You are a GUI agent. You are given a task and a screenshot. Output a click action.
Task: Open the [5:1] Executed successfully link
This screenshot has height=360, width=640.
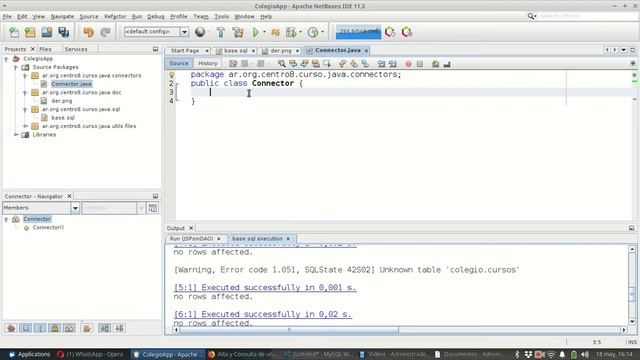pyautogui.click(x=265, y=287)
